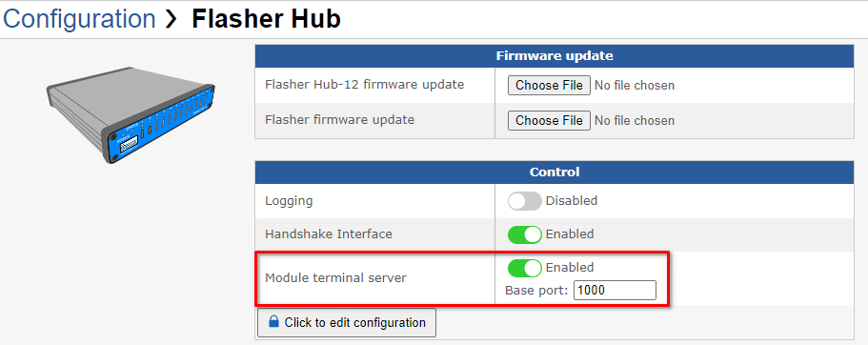Click the Logging Disabled status label
This screenshot has height=345, width=868.
(572, 201)
